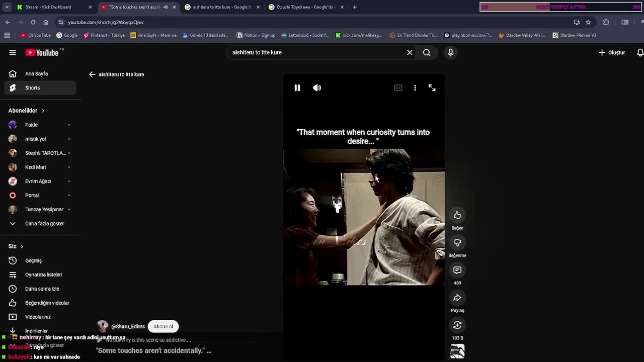Open Videolarınız in the sidebar
644x362 pixels.
click(40, 317)
